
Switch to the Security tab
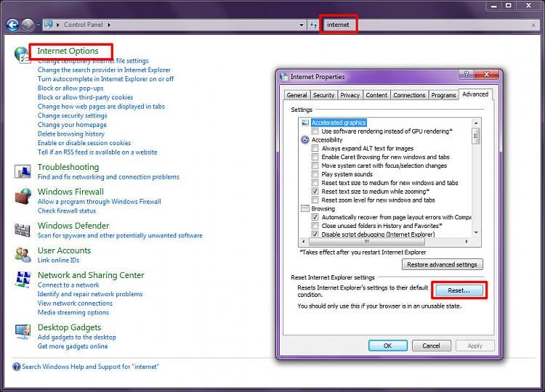(x=323, y=95)
